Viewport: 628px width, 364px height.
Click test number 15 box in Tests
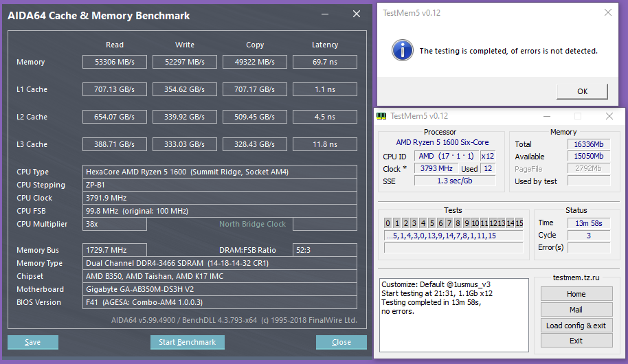click(519, 223)
